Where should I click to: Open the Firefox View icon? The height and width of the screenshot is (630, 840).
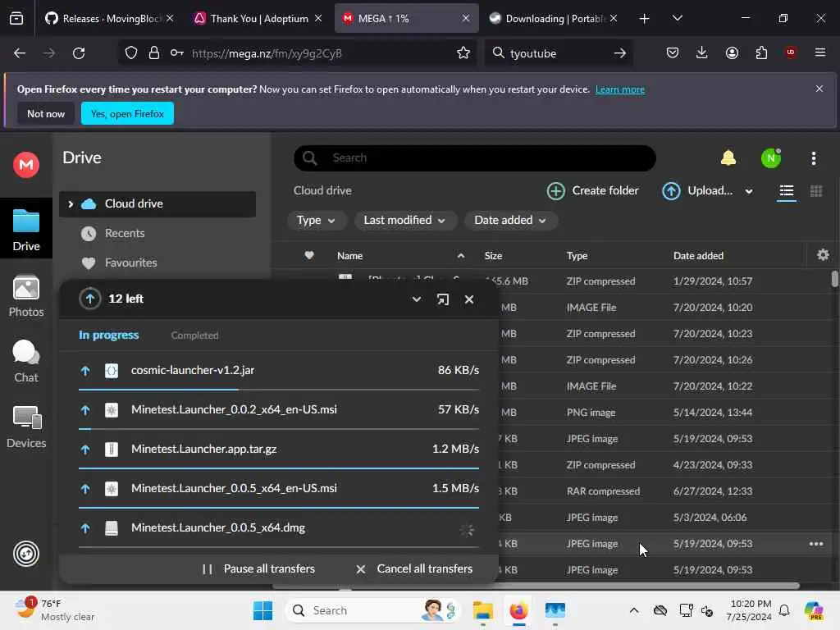coord(16,19)
